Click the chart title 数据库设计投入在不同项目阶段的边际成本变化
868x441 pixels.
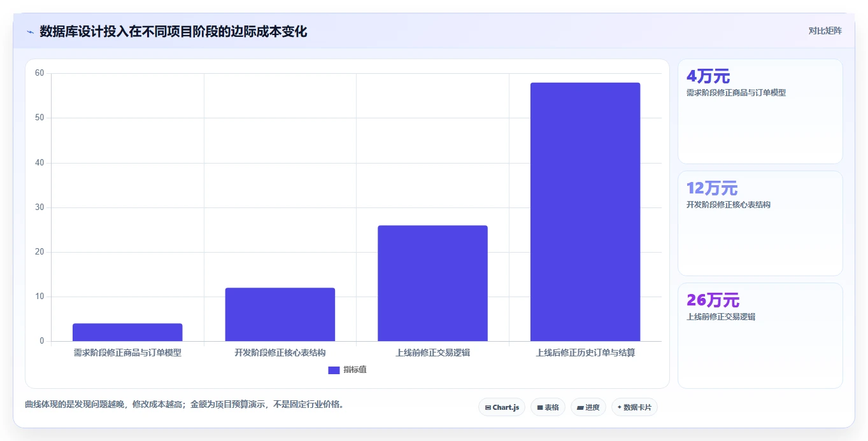(x=173, y=31)
